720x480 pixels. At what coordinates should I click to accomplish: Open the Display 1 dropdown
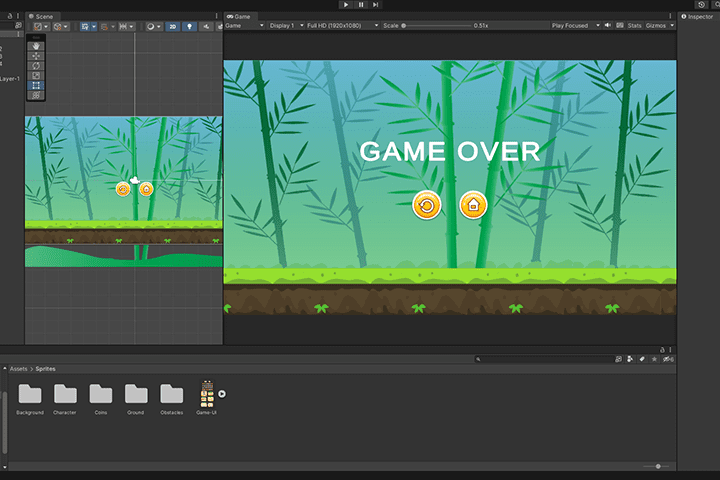point(287,26)
